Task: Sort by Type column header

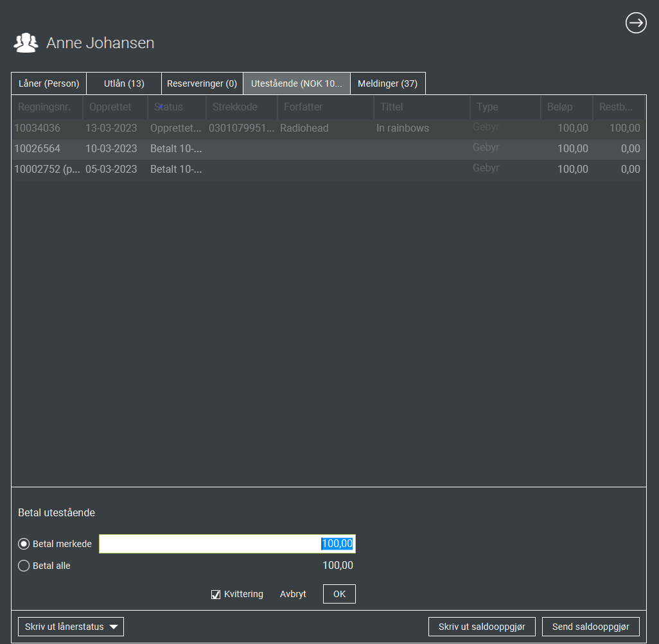Action: pos(505,107)
